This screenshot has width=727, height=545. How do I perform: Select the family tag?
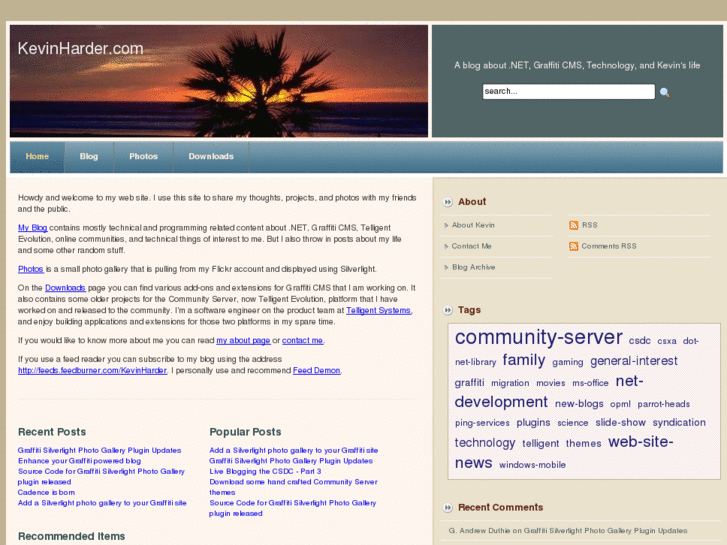click(524, 360)
